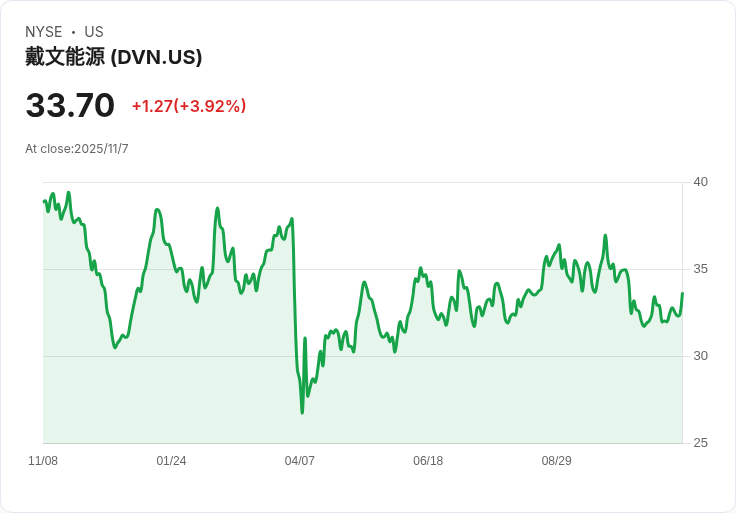Click the NYSE exchange label

coord(44,32)
